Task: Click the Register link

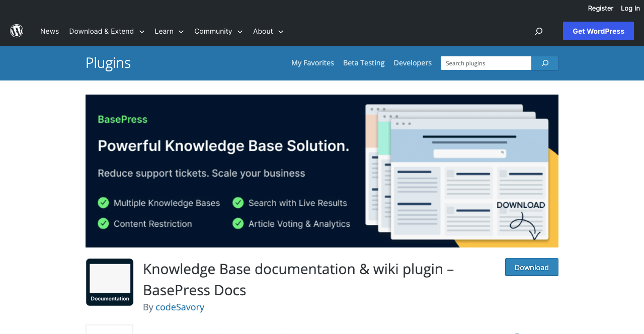Action: coord(600,8)
